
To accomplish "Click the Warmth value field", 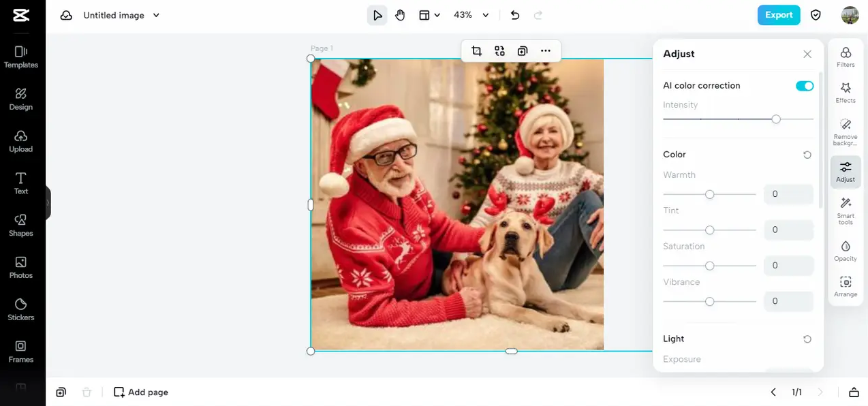I will coord(788,194).
